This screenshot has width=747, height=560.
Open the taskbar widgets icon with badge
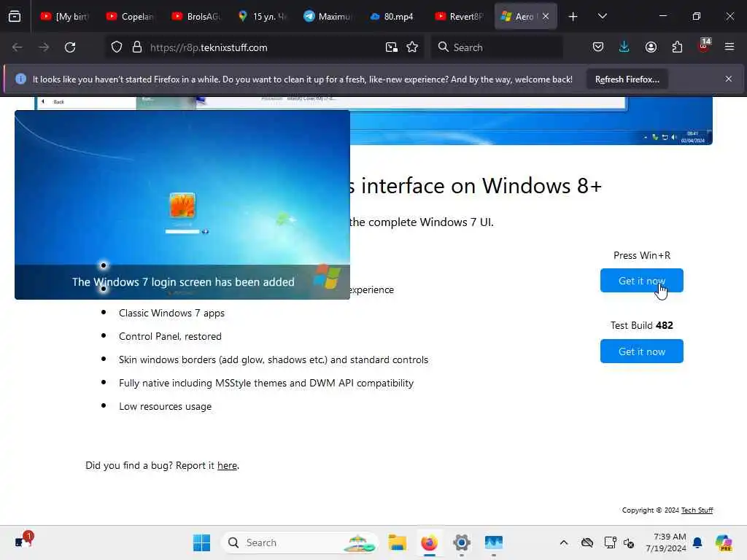coord(23,541)
